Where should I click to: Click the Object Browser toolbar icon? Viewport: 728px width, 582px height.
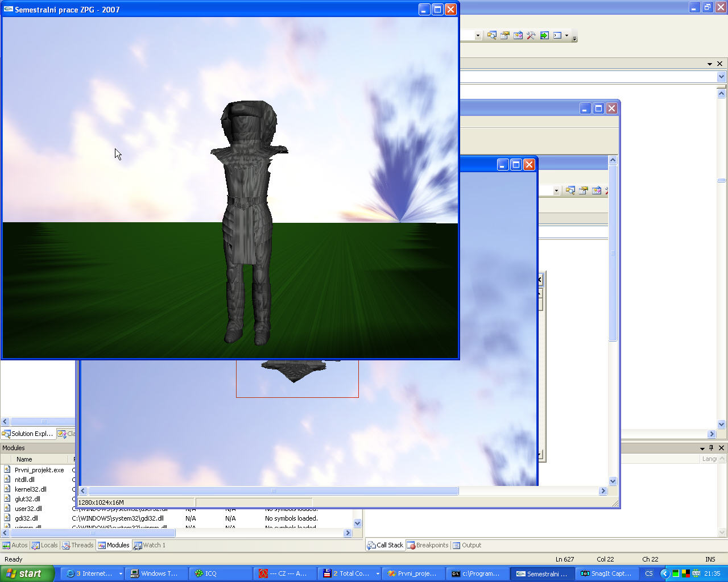[x=518, y=35]
